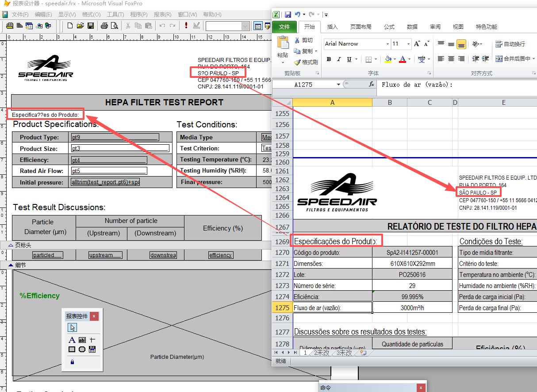
Task: Open Excel 文件 tab
Action: coord(284,27)
